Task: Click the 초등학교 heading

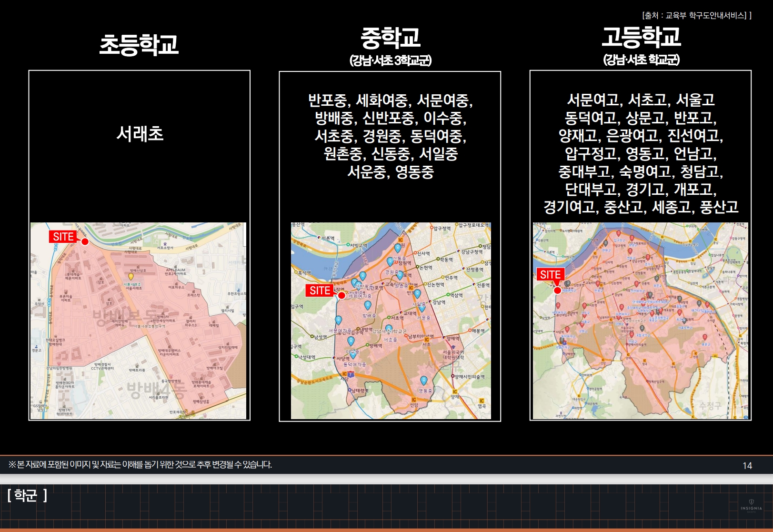Action: pyautogui.click(x=139, y=44)
